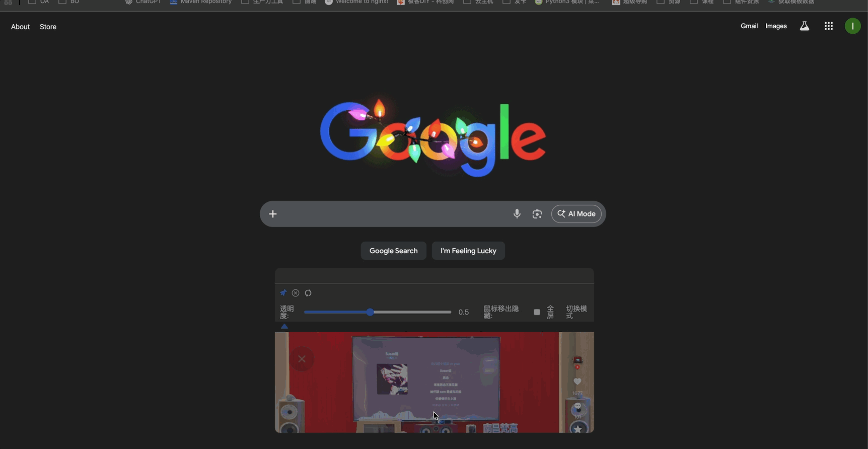The width and height of the screenshot is (868, 449).
Task: Close the video with the round X button
Action: coord(302,359)
